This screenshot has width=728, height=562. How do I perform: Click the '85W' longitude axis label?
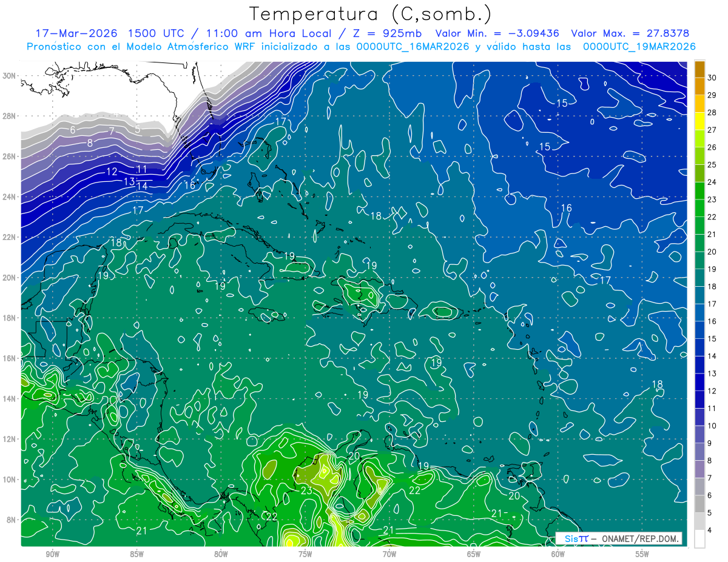[136, 554]
